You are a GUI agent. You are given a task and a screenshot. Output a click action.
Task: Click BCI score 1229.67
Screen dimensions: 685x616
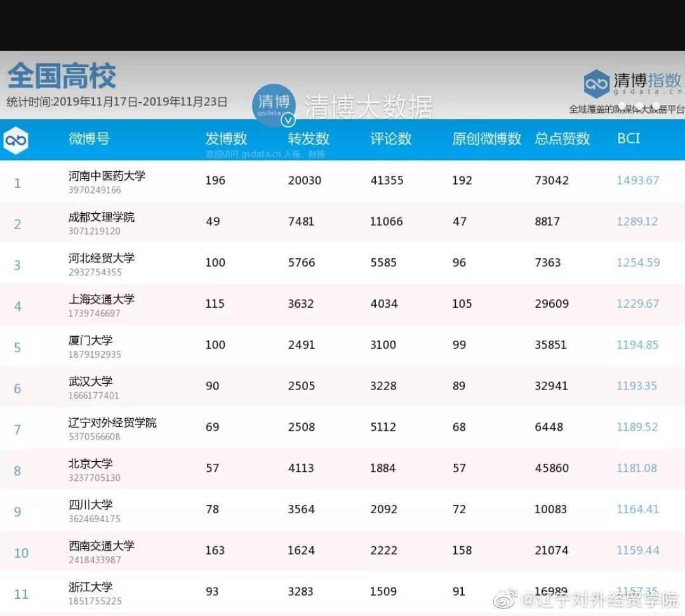tap(638, 303)
